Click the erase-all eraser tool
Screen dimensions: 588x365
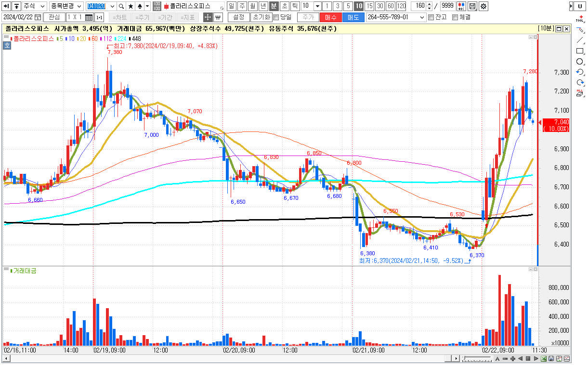(580, 93)
